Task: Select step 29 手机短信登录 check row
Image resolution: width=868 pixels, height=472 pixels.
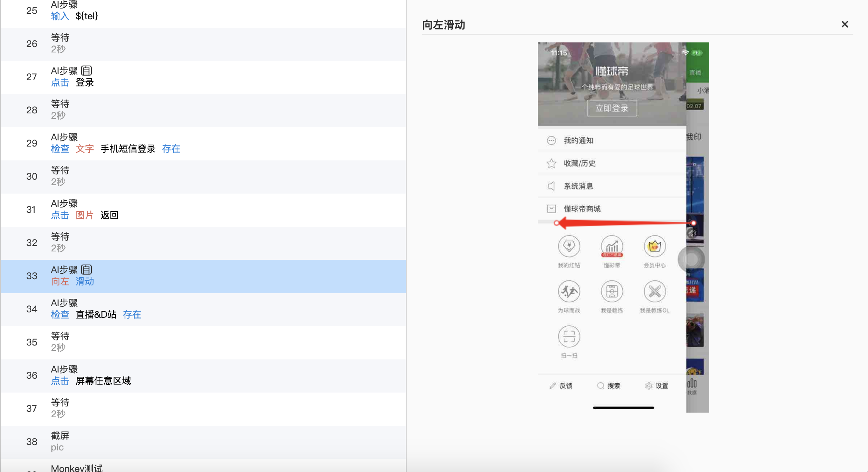Action: (x=203, y=143)
